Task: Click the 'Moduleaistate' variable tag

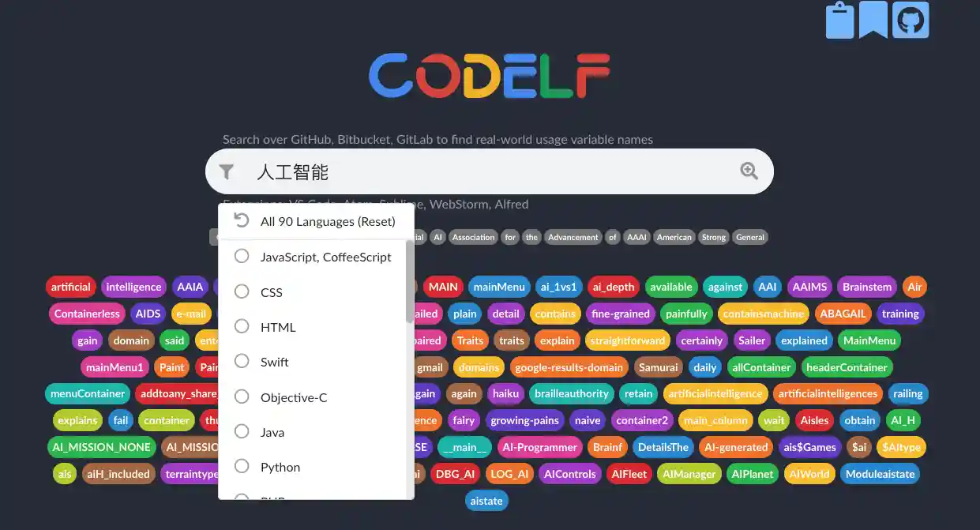Action: pyautogui.click(x=880, y=474)
